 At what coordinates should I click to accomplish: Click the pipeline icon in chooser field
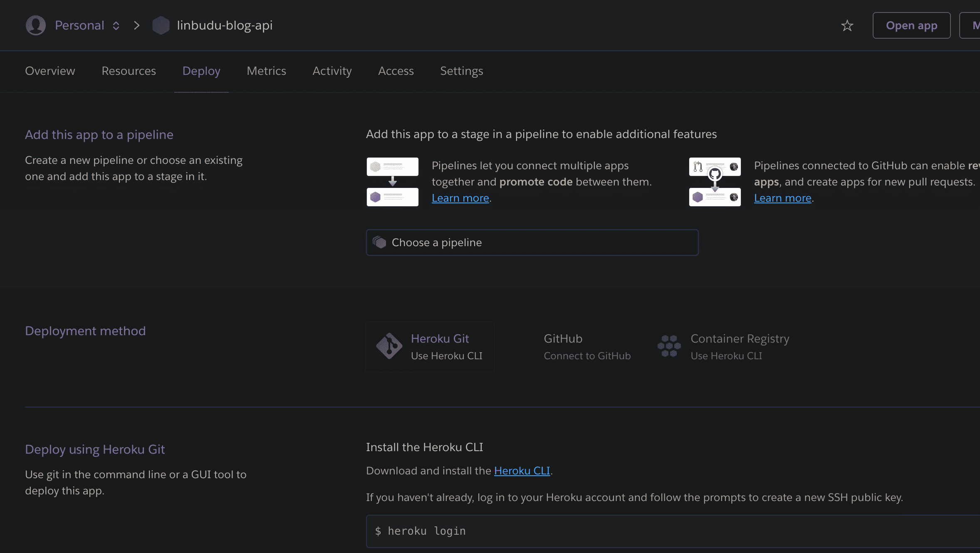pyautogui.click(x=379, y=242)
